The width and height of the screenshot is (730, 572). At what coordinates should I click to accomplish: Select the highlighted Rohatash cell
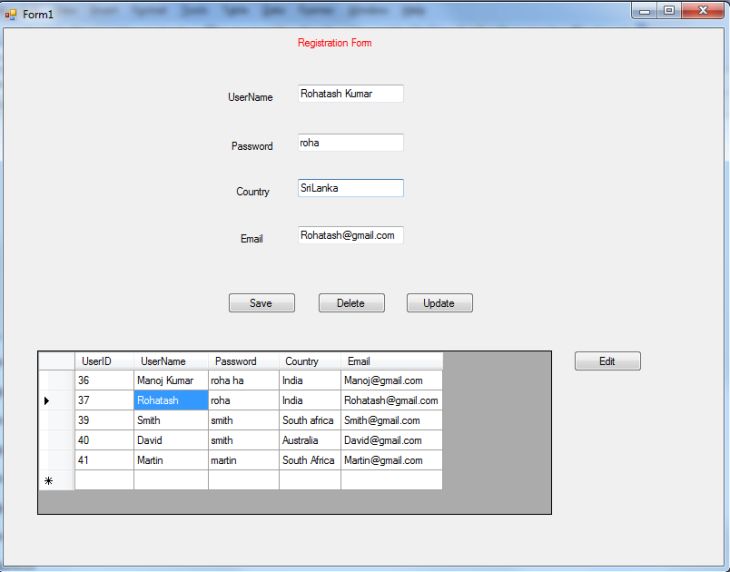(x=171, y=400)
